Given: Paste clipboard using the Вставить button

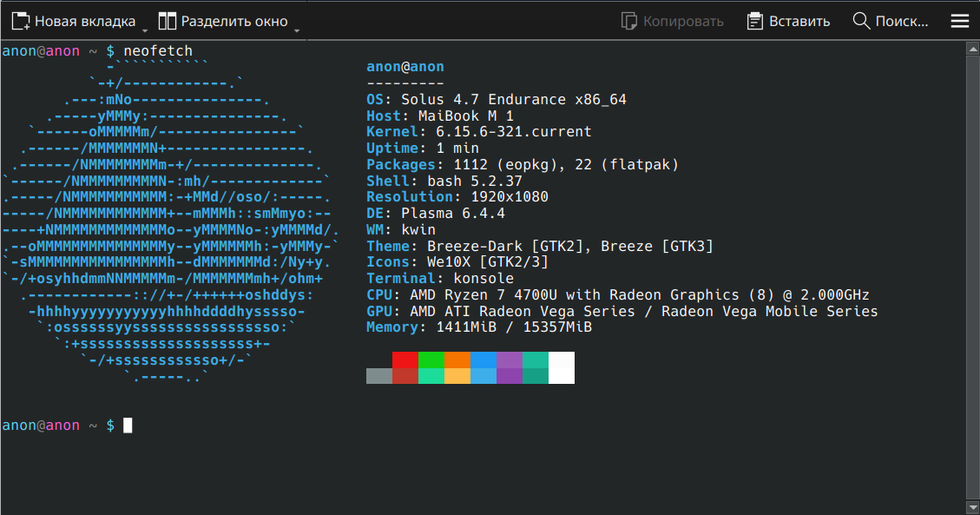Looking at the screenshot, I should coord(788,21).
